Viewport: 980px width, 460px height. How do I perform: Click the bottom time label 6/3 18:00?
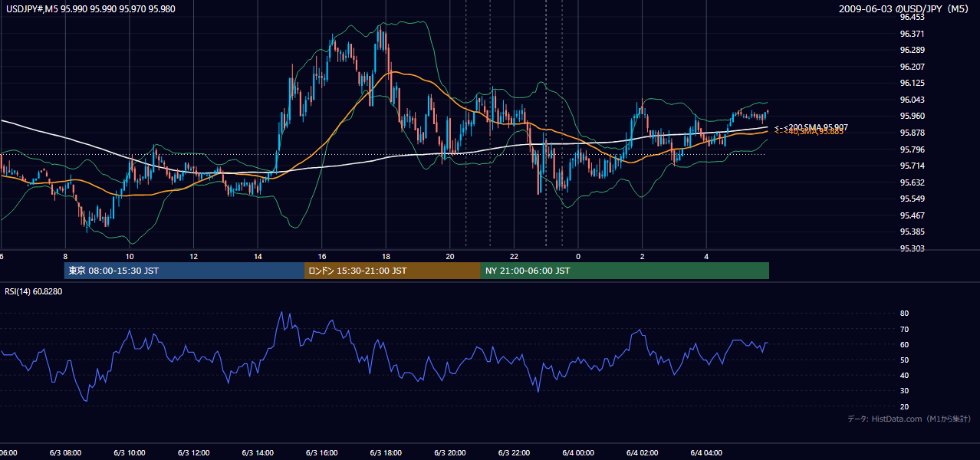pos(386,453)
